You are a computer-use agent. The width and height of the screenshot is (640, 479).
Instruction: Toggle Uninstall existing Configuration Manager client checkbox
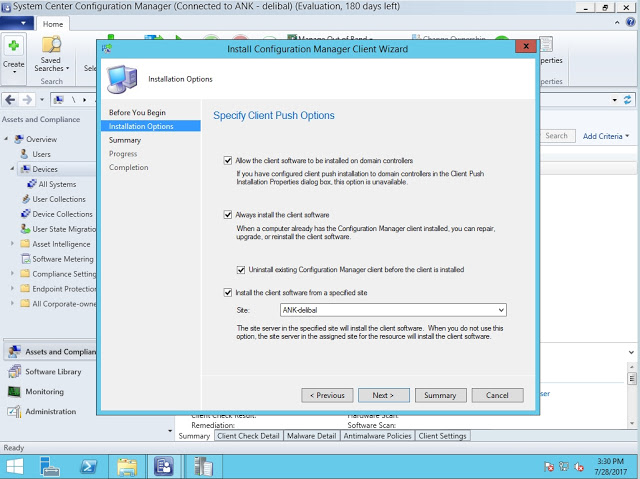(241, 269)
